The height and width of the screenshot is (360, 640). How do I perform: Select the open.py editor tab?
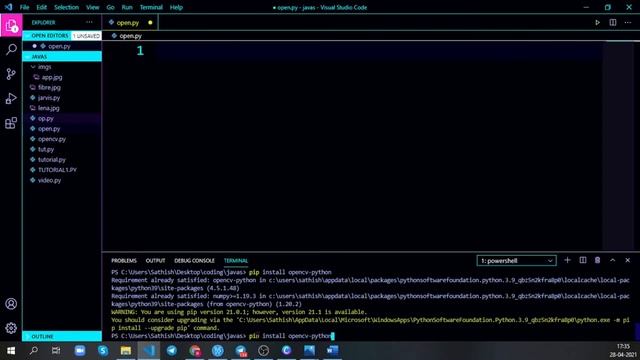pyautogui.click(x=130, y=22)
